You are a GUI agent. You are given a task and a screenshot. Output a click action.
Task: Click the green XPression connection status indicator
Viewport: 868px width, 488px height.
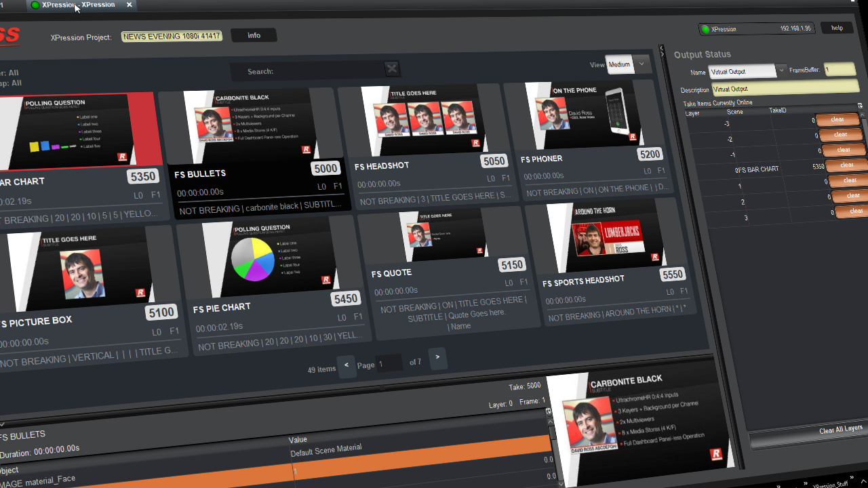(705, 29)
